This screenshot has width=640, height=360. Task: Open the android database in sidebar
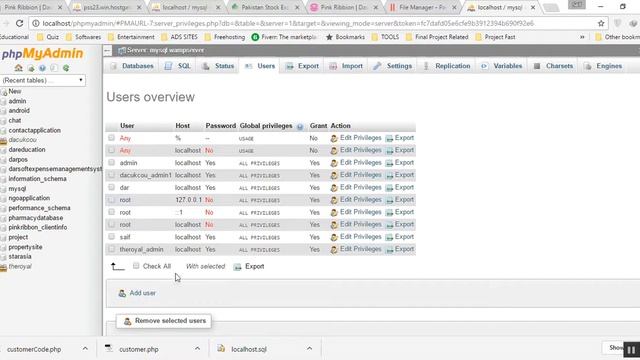19,111
